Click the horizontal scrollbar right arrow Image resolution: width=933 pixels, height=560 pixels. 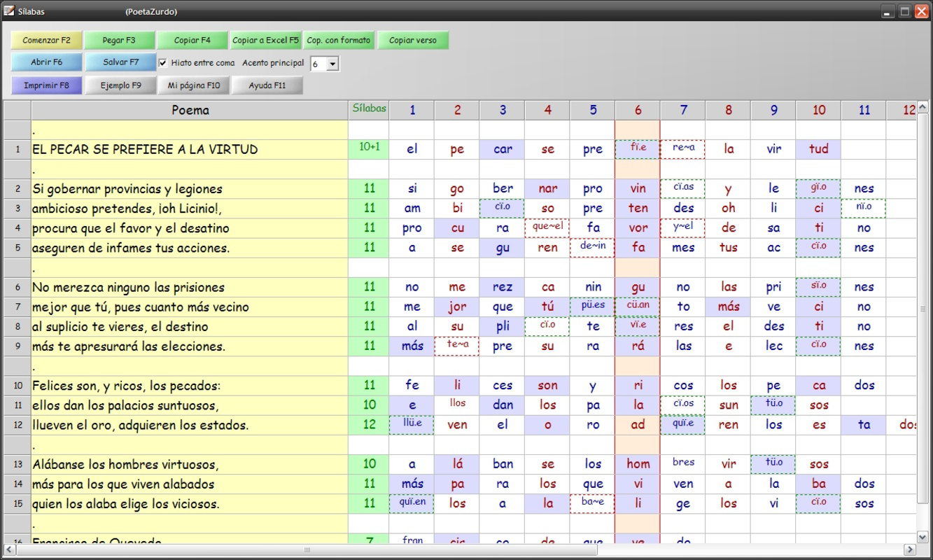910,549
